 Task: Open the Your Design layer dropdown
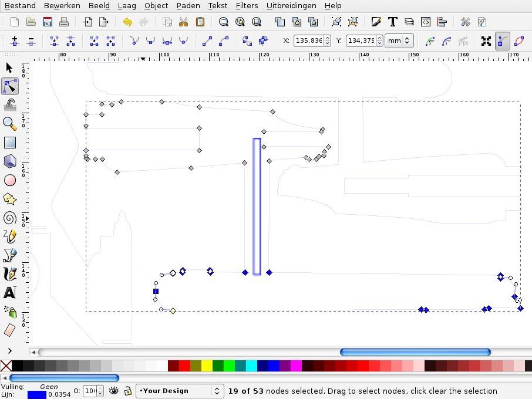180,391
